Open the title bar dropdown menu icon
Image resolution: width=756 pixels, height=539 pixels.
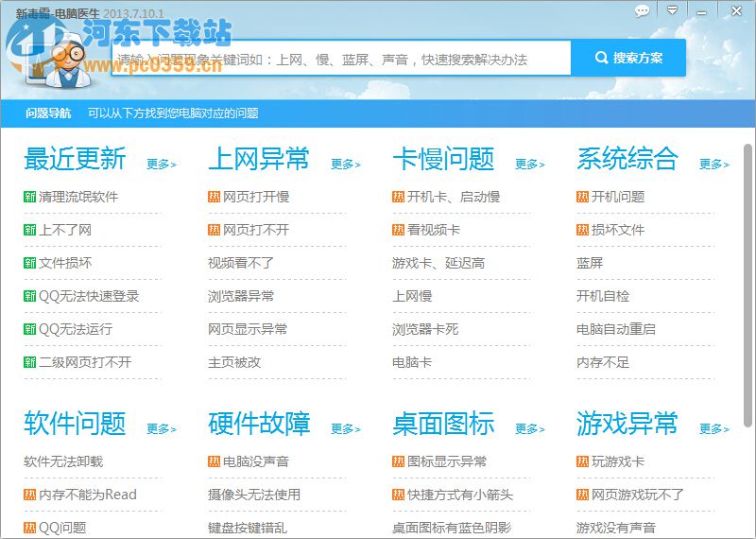coord(672,10)
